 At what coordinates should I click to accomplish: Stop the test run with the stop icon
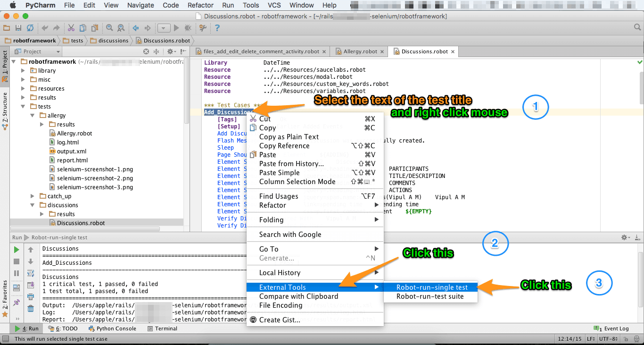pos(16,261)
